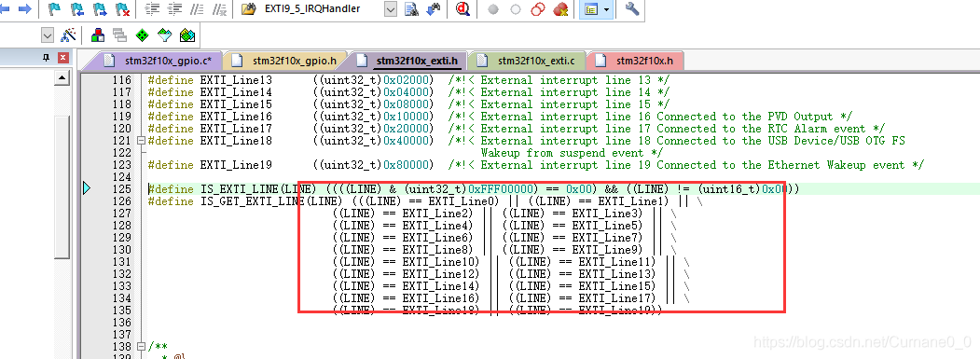Image resolution: width=980 pixels, height=359 pixels.
Task: Indent the selected text
Action: tap(152, 8)
